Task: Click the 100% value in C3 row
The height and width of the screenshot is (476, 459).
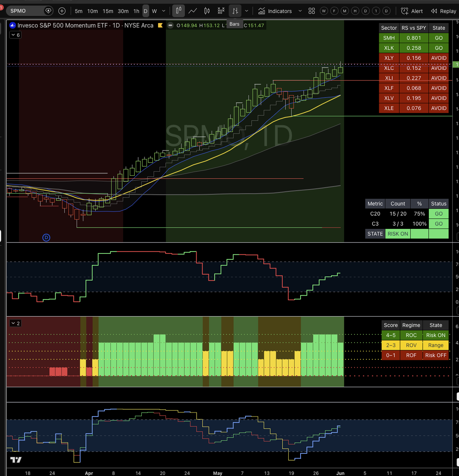Action: click(420, 224)
